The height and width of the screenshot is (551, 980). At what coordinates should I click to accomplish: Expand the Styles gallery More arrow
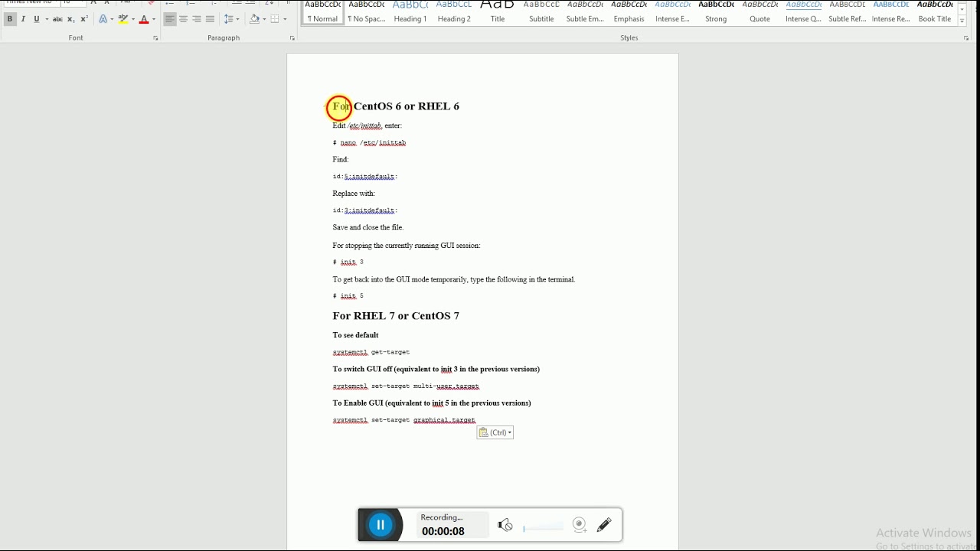click(x=962, y=21)
